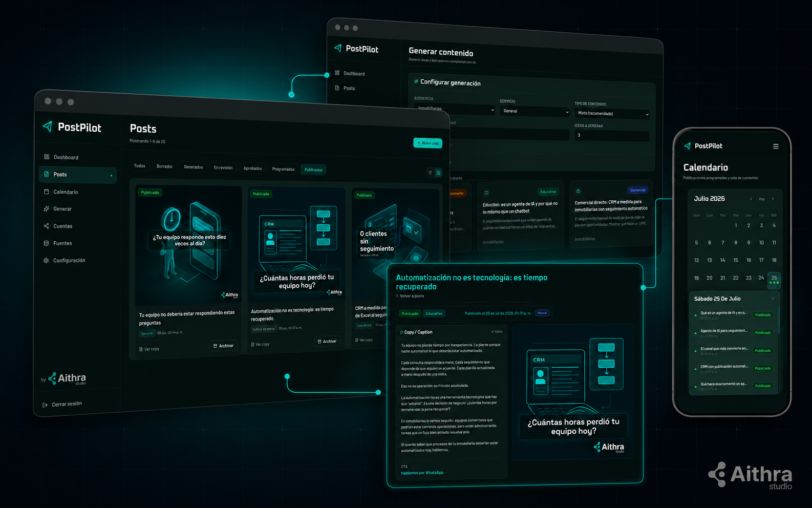Open the 'El canal que más convierte' entry
The width and height of the screenshot is (812, 508).
pyautogui.click(x=734, y=351)
